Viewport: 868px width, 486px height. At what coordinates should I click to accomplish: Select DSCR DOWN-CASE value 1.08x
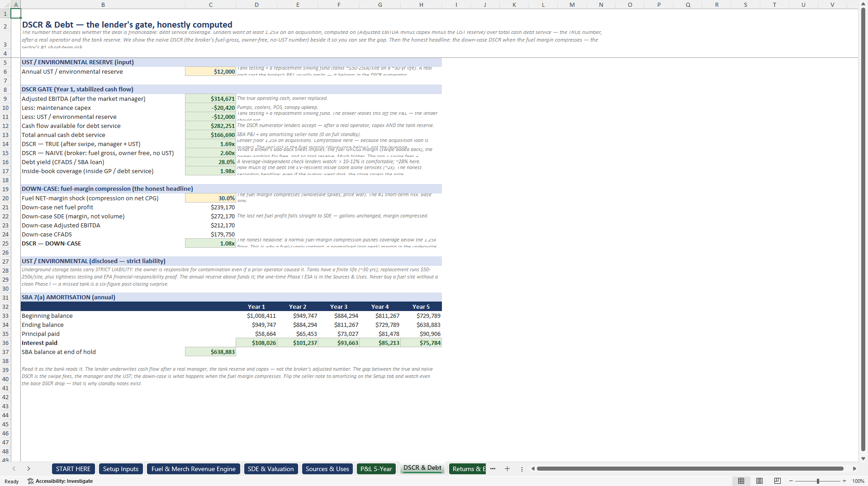point(210,243)
